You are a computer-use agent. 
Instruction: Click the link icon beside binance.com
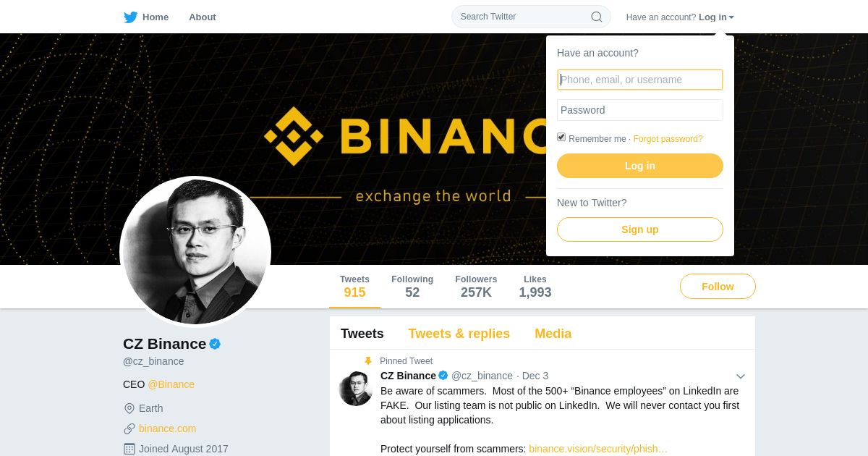tap(129, 428)
